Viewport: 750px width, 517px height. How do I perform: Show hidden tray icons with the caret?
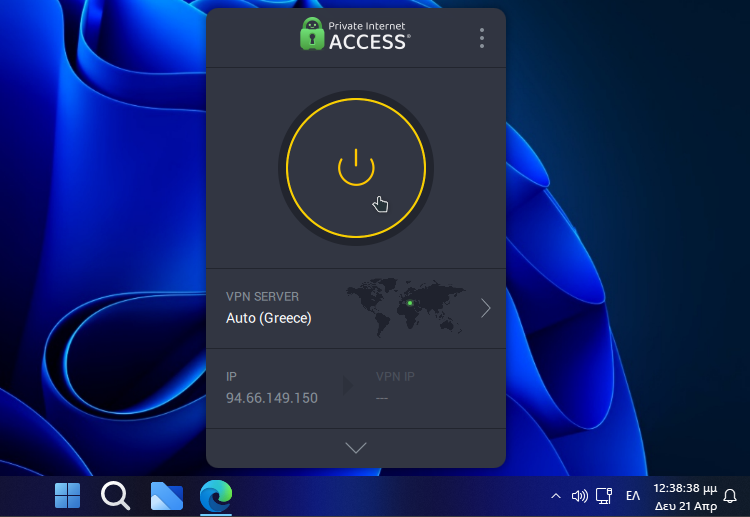click(556, 496)
